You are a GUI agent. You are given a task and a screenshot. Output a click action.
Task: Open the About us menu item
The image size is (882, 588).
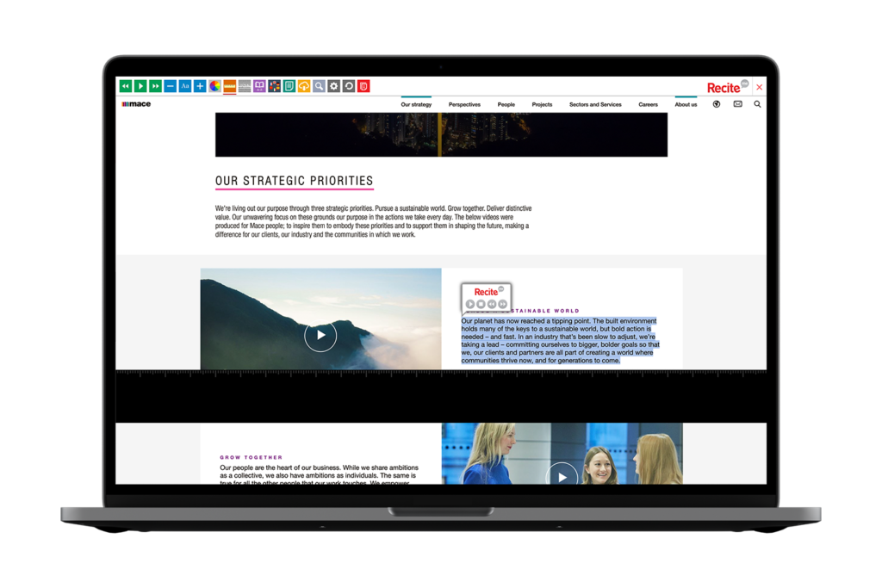point(686,104)
